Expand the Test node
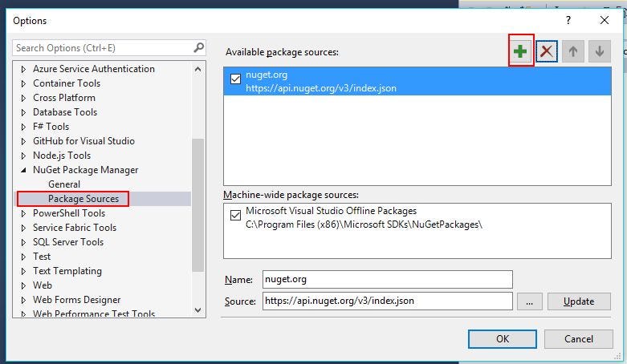Screen dimensions: 627x364 (x=23, y=257)
